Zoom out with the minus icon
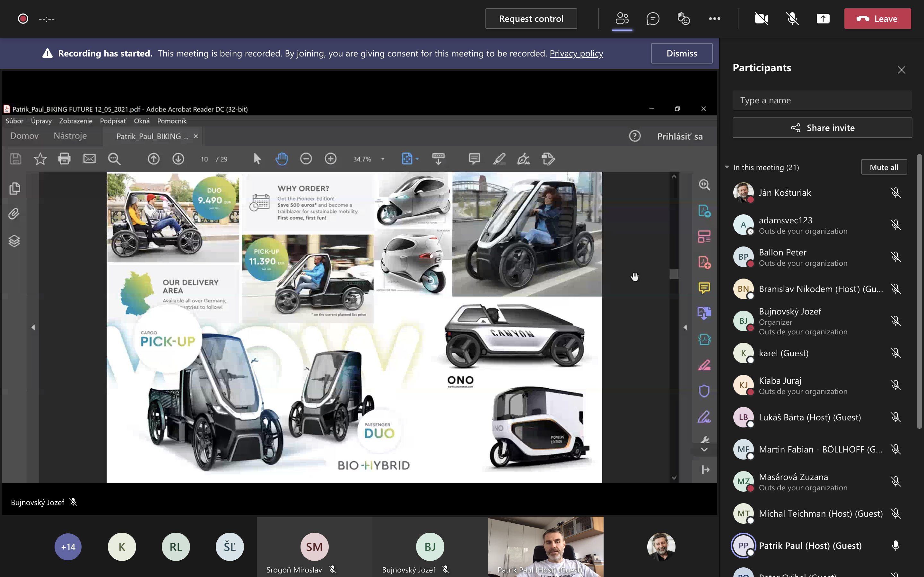This screenshot has height=577, width=924. (306, 159)
